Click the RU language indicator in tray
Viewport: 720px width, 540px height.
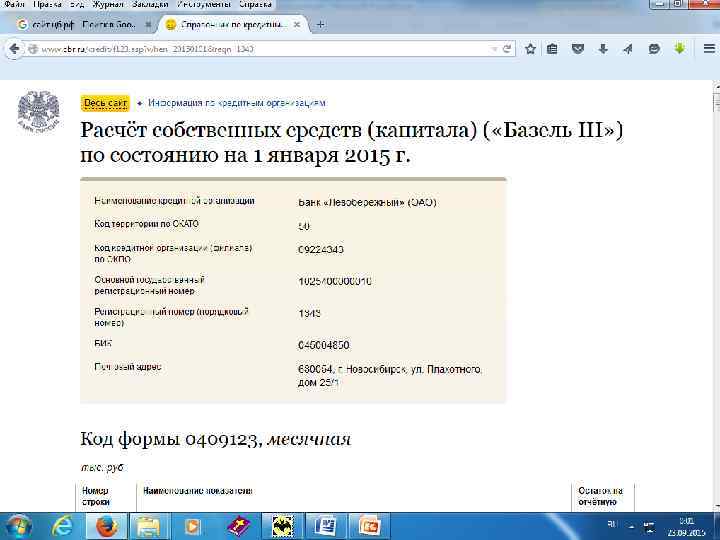pyautogui.click(x=612, y=524)
